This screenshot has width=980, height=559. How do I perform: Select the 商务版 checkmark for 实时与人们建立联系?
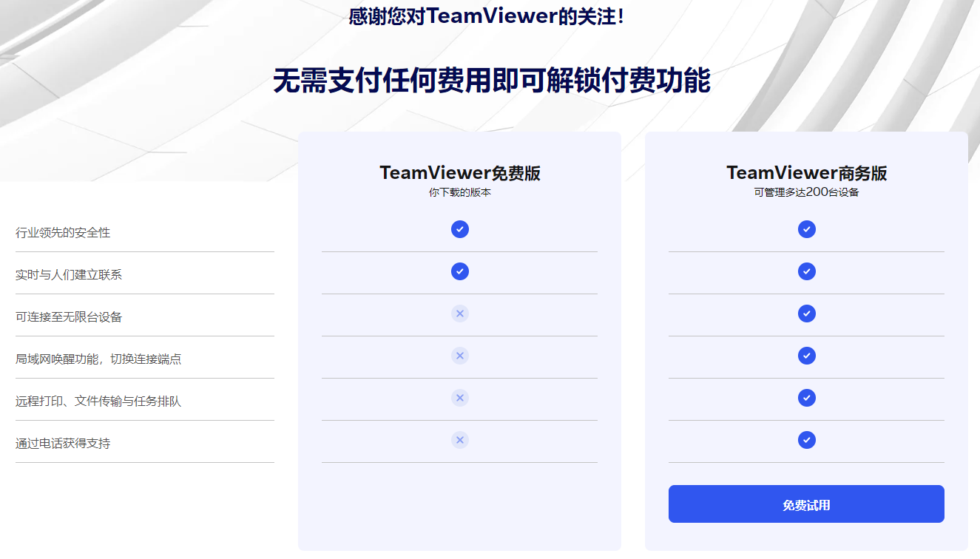(x=806, y=271)
